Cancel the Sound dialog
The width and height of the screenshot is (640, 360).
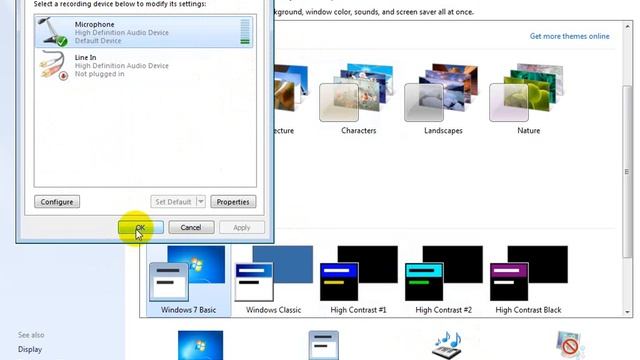[x=191, y=227]
